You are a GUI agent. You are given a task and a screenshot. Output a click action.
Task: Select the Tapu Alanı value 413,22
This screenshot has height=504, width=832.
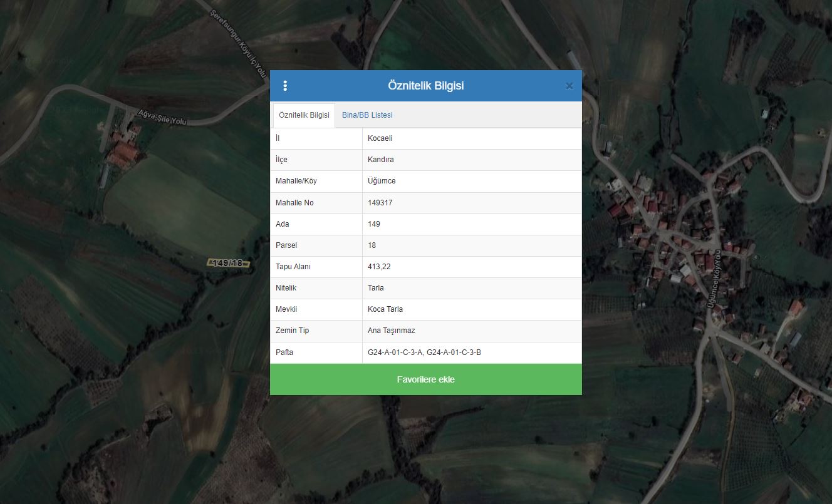(x=379, y=267)
